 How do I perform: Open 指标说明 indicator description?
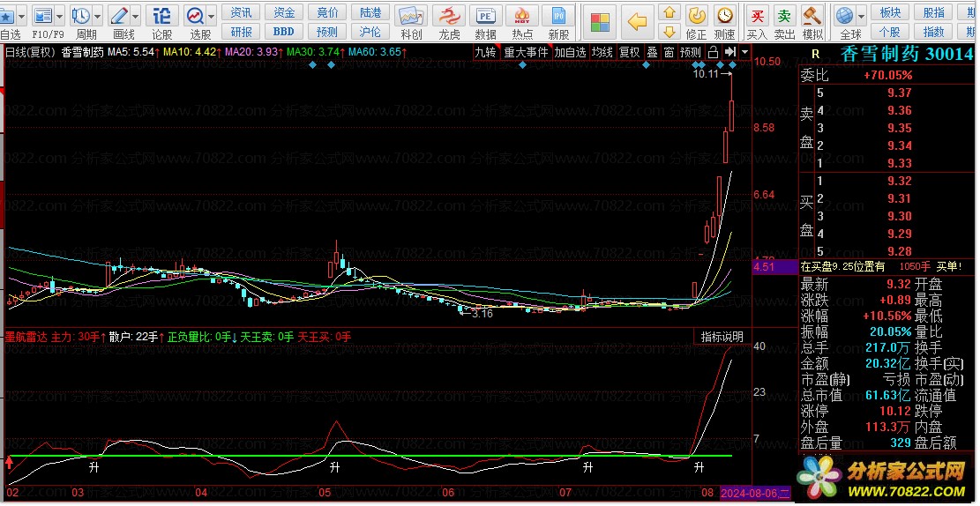[722, 337]
